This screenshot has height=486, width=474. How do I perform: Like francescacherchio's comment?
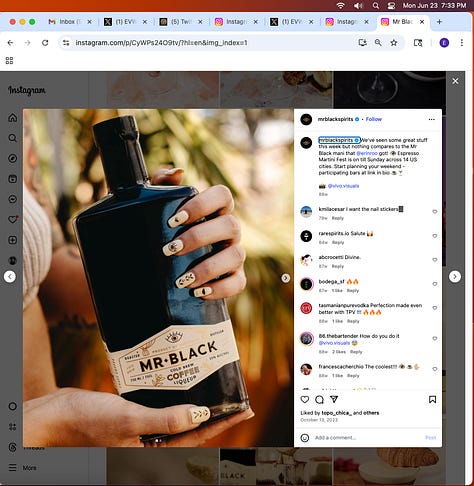tap(435, 369)
